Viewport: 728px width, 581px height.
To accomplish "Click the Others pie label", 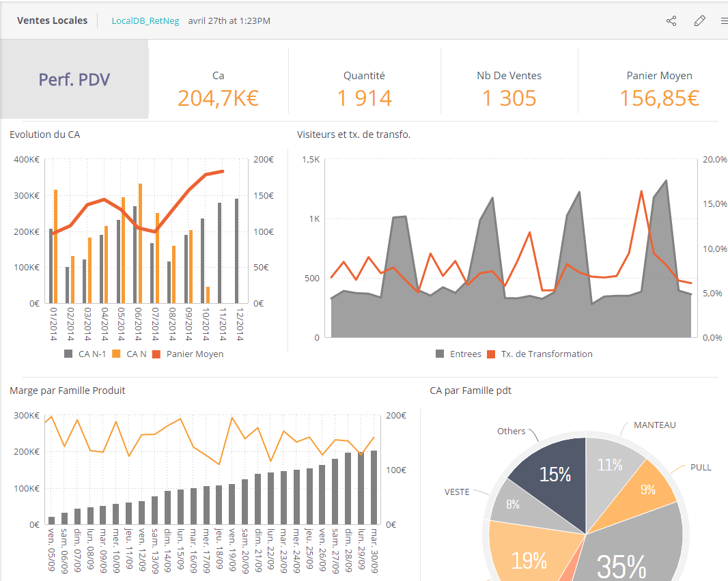I will pyautogui.click(x=512, y=431).
